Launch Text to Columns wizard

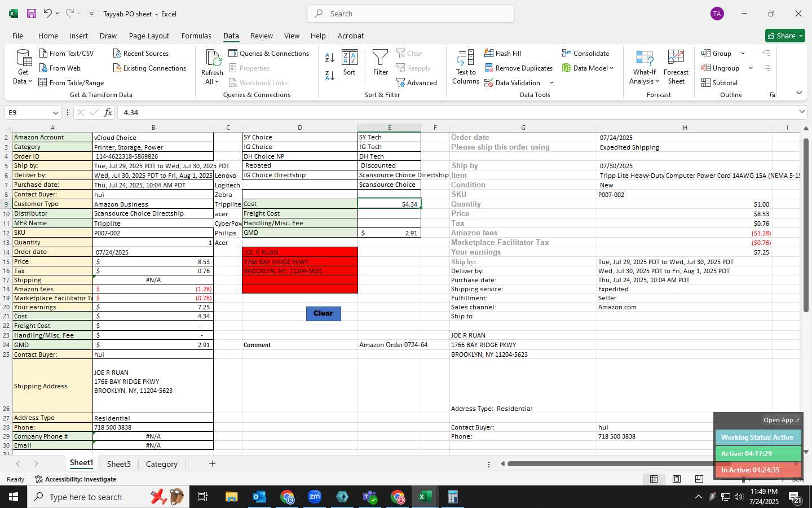tap(466, 67)
